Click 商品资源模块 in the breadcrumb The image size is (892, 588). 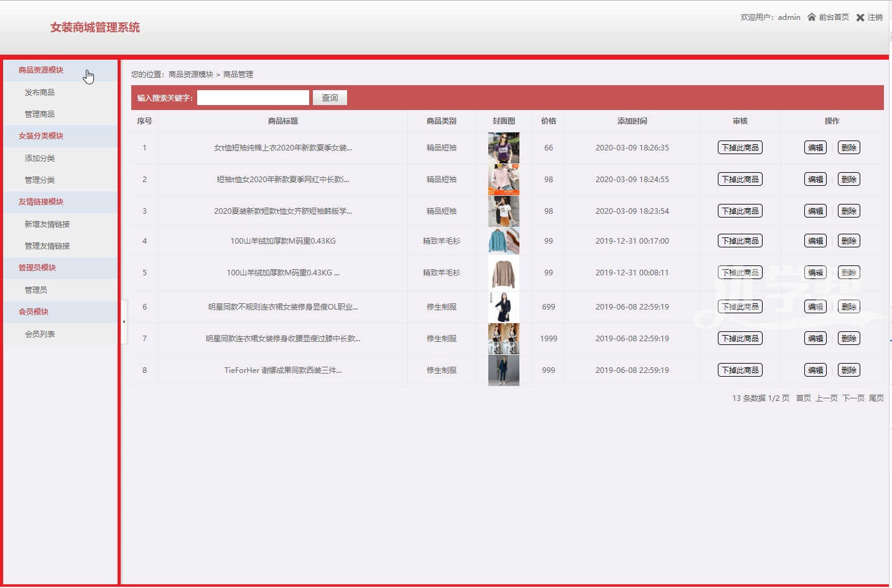pyautogui.click(x=191, y=75)
